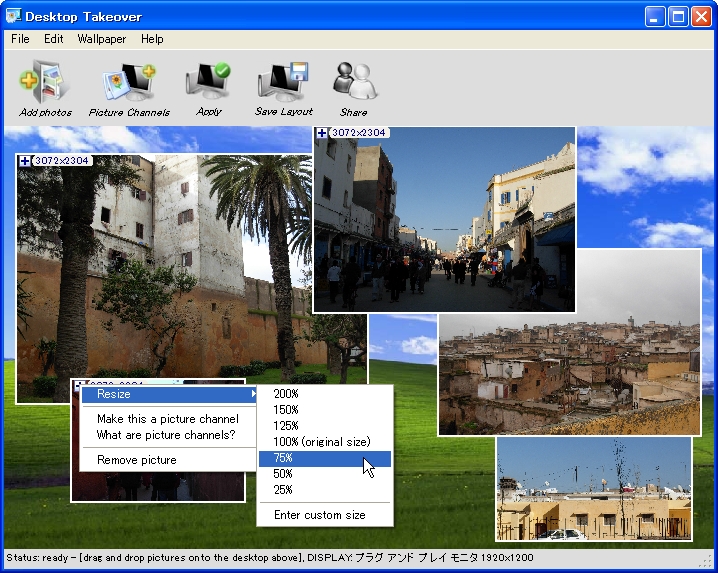This screenshot has height=573, width=718.
Task: Set photo size to 50%
Action: [x=325, y=474]
